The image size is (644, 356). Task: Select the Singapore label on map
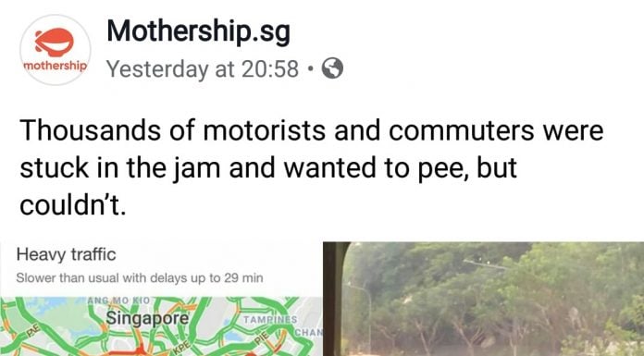pos(147,318)
